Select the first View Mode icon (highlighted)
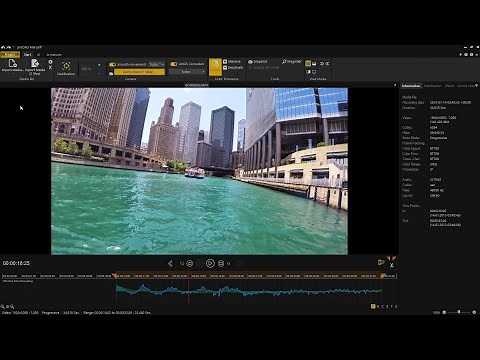The height and width of the screenshot is (360, 480). [308, 63]
